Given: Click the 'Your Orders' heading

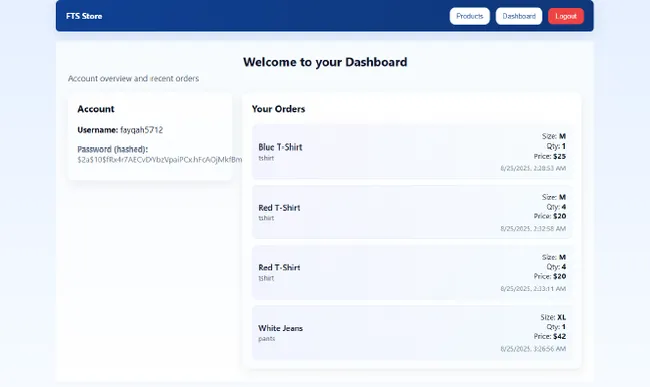Looking at the screenshot, I should [278, 109].
